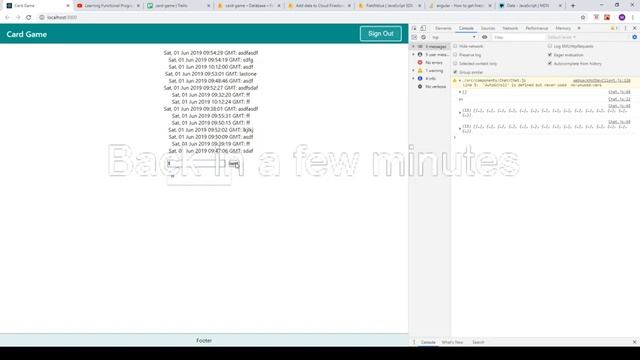The height and width of the screenshot is (360, 640).
Task: Switch to the Network tab
Action: click(x=510, y=28)
